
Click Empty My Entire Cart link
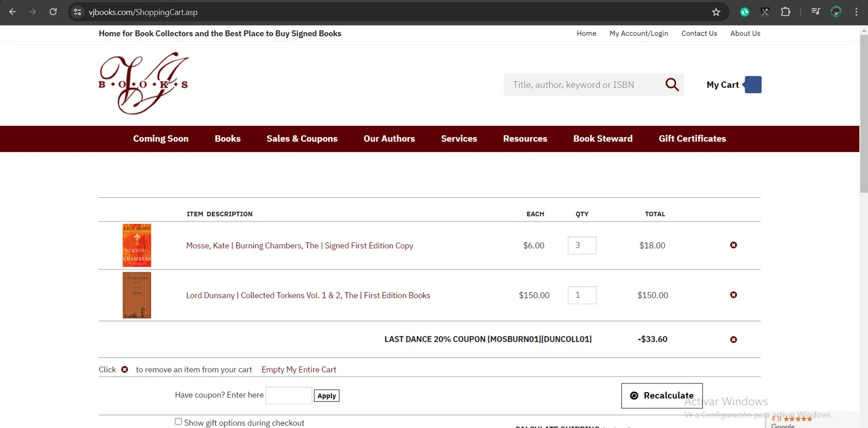(299, 370)
